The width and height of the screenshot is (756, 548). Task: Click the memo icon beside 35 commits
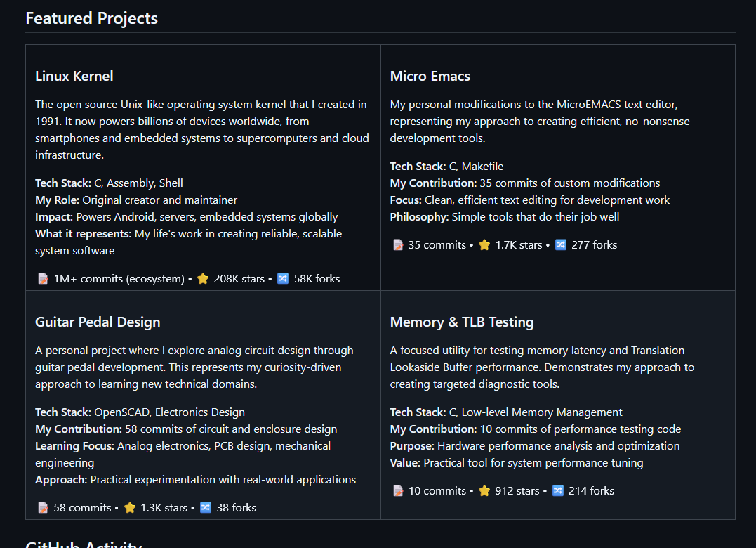coord(398,245)
